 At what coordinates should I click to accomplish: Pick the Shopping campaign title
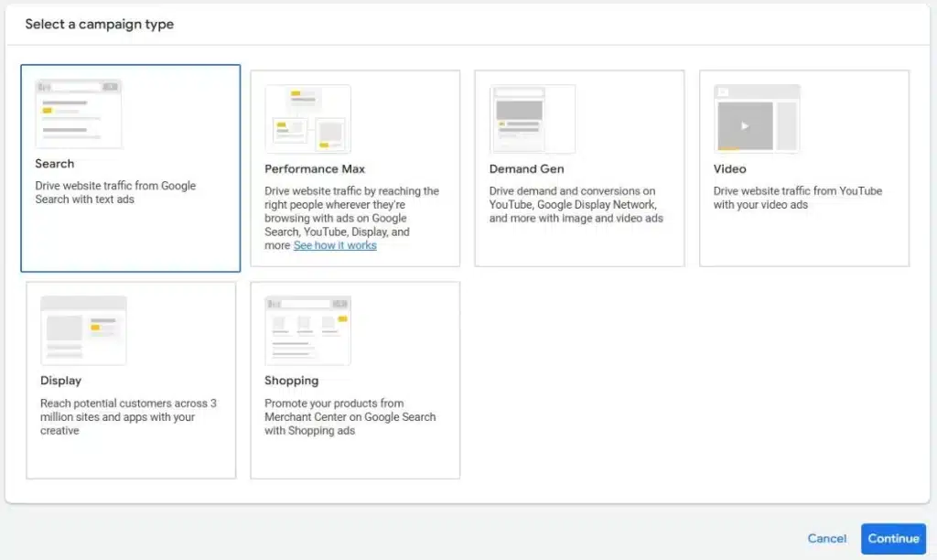tap(292, 381)
